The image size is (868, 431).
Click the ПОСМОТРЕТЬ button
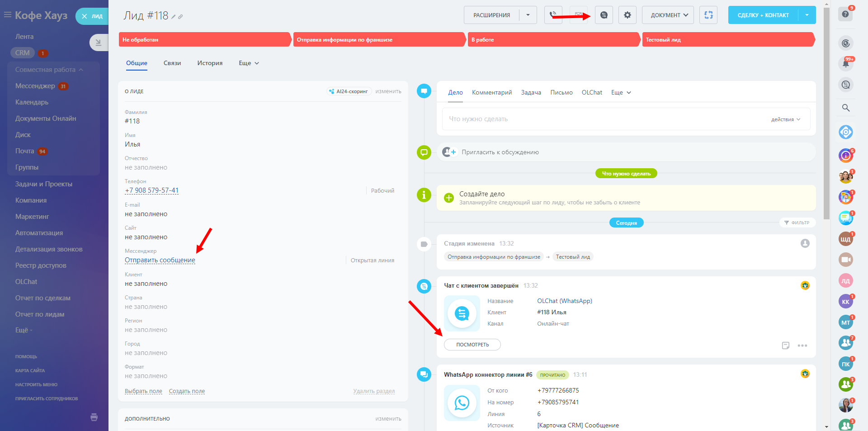click(472, 345)
